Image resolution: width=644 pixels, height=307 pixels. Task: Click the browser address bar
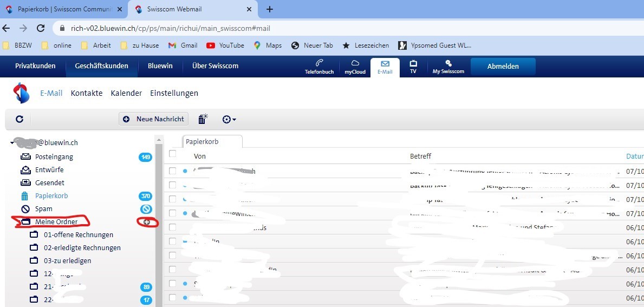click(x=348, y=28)
